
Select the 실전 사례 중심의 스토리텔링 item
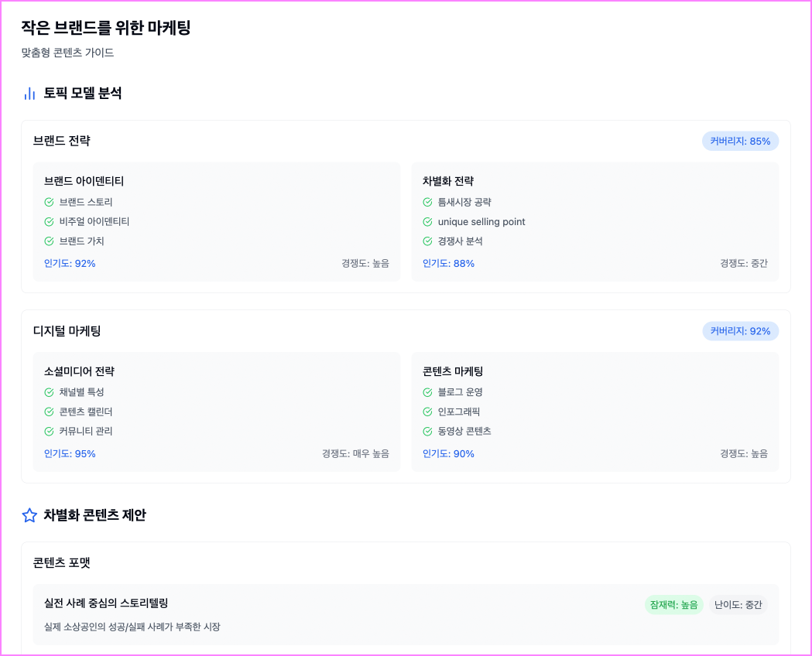click(x=106, y=603)
